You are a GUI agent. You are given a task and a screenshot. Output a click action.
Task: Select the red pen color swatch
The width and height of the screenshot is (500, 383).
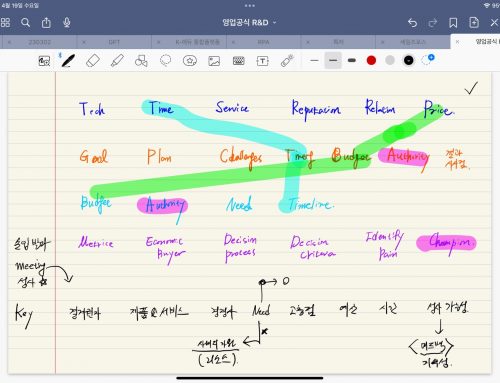pyautogui.click(x=371, y=60)
